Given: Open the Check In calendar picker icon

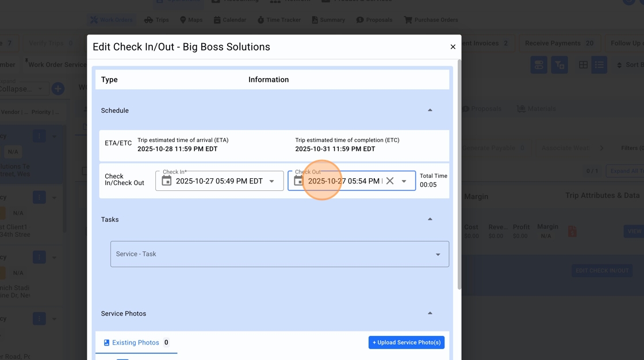Looking at the screenshot, I should (166, 181).
